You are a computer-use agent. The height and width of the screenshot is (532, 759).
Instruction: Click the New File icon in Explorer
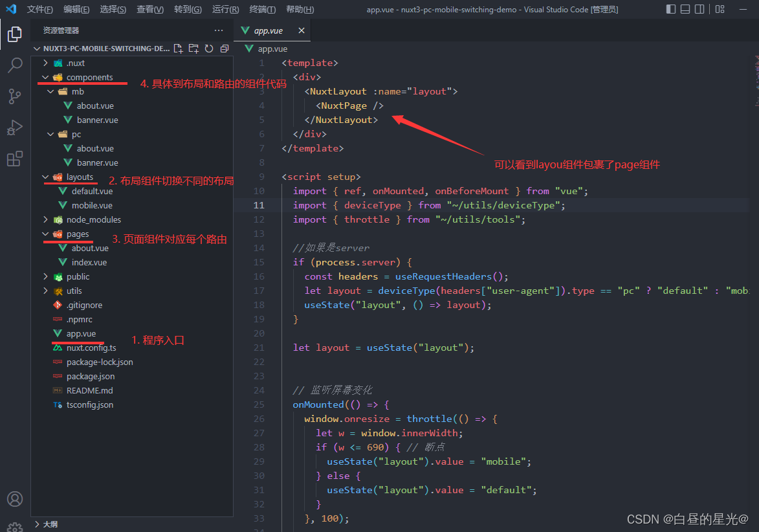coord(178,49)
